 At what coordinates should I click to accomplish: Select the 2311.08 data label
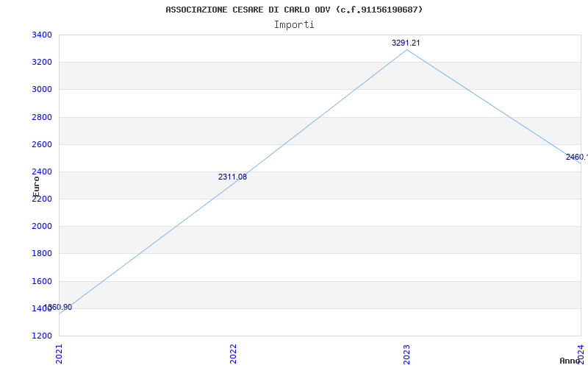(232, 177)
